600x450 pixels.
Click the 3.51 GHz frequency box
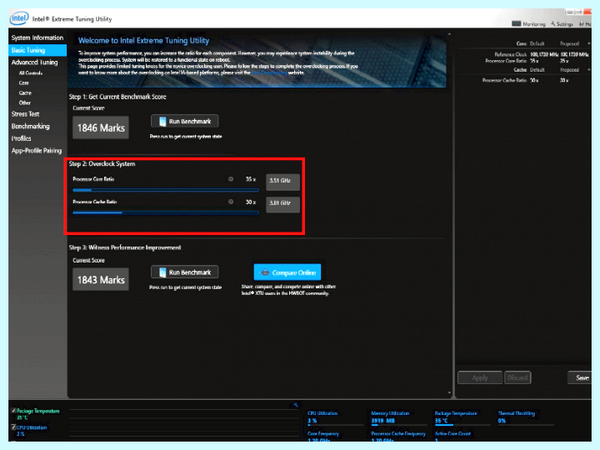click(283, 181)
